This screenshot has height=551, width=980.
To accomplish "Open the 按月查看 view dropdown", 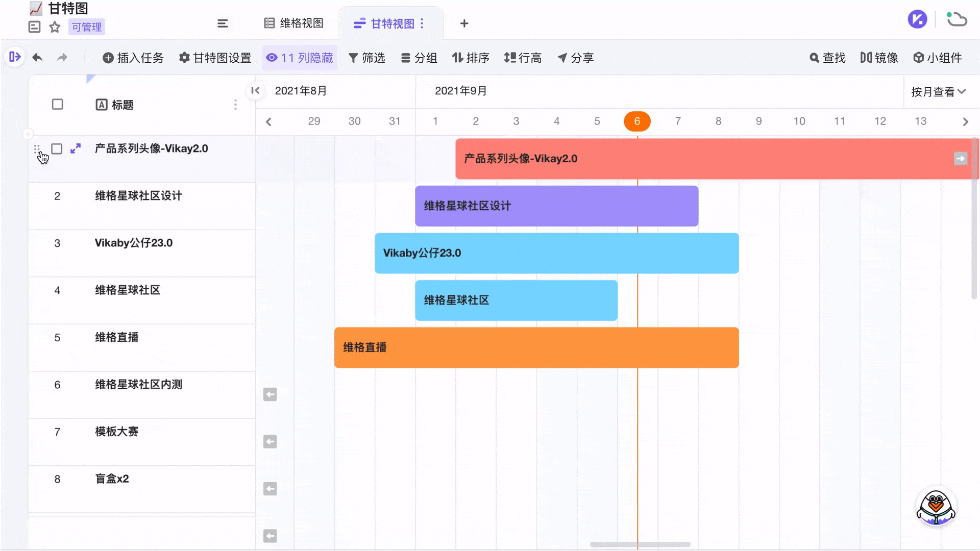I will [938, 92].
